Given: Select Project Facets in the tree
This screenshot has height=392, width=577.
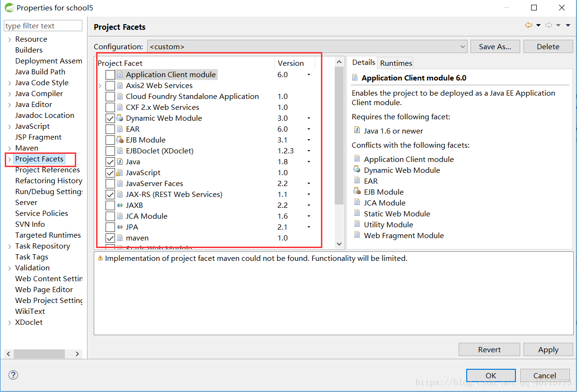Looking at the screenshot, I should click(39, 159).
